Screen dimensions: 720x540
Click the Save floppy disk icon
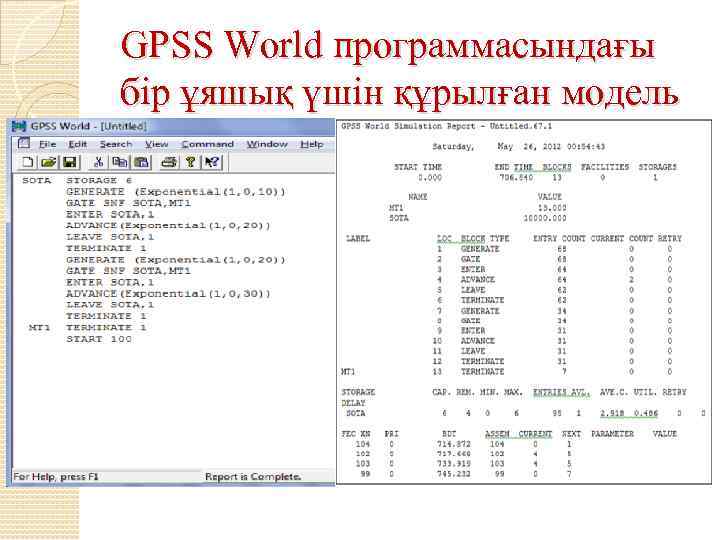70,162
